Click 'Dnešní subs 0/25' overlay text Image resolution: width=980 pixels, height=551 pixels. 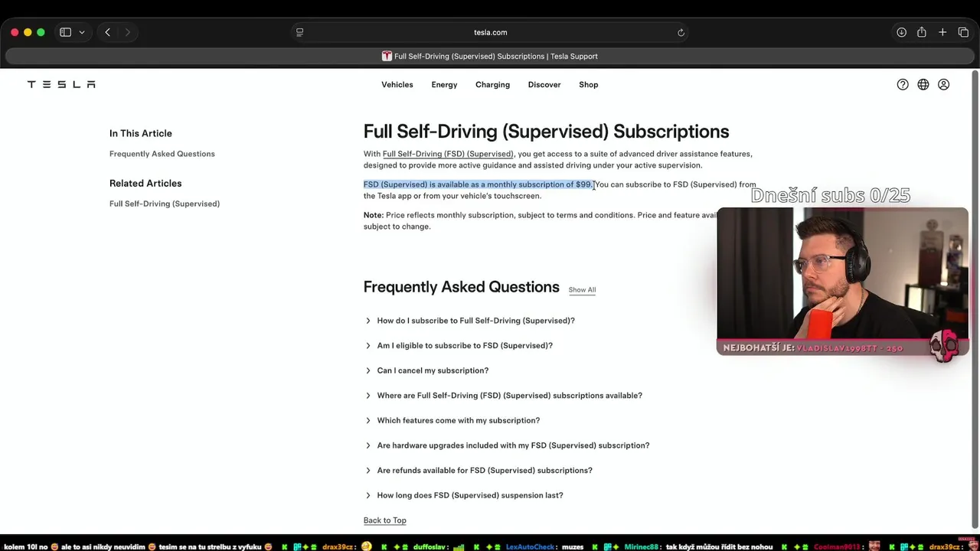coord(831,195)
